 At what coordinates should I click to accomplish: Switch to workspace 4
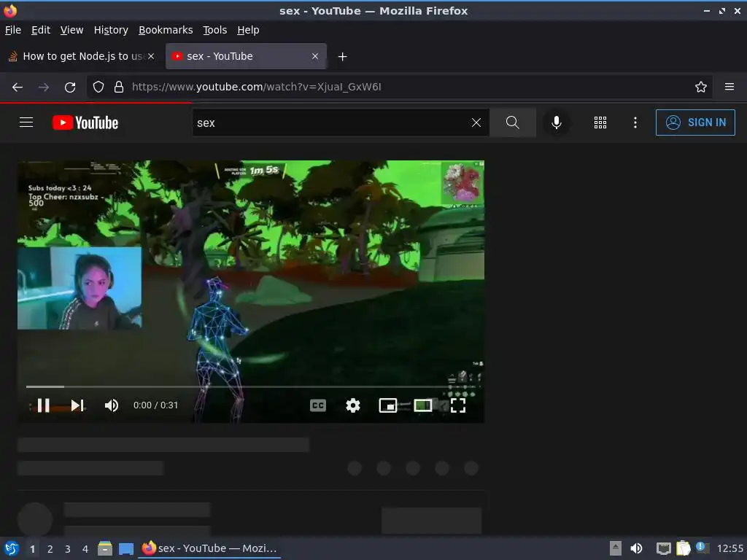pos(85,549)
